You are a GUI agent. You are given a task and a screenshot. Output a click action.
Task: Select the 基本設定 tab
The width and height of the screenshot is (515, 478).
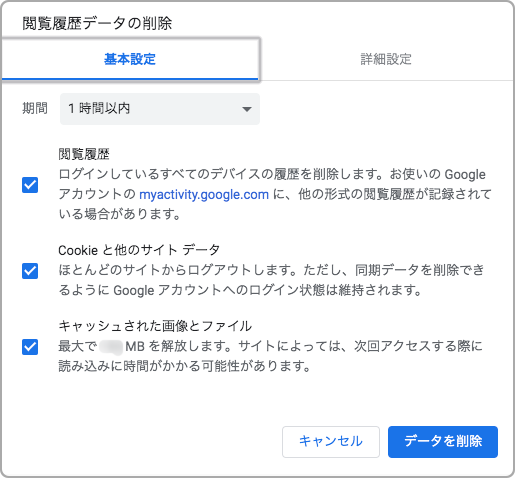(130, 59)
